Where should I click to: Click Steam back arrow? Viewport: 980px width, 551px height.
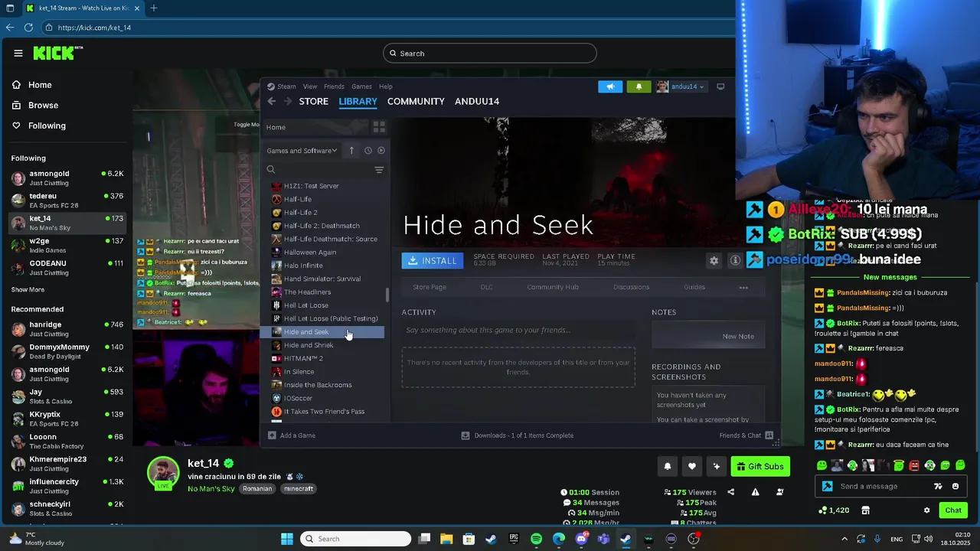(x=271, y=101)
